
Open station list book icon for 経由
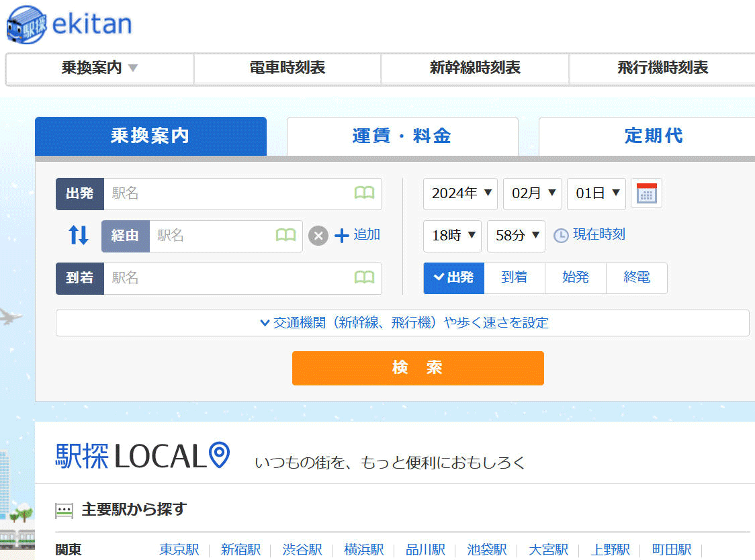click(x=285, y=235)
